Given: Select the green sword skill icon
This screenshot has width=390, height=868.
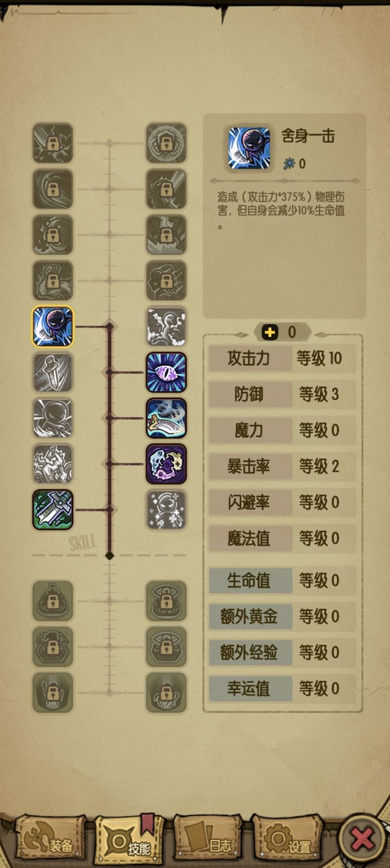Looking at the screenshot, I should coord(53,510).
